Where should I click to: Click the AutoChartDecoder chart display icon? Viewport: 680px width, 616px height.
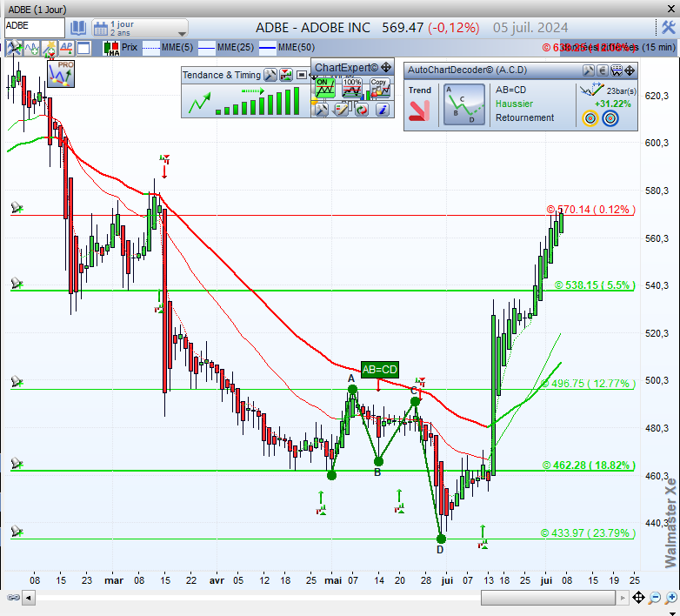point(617,70)
